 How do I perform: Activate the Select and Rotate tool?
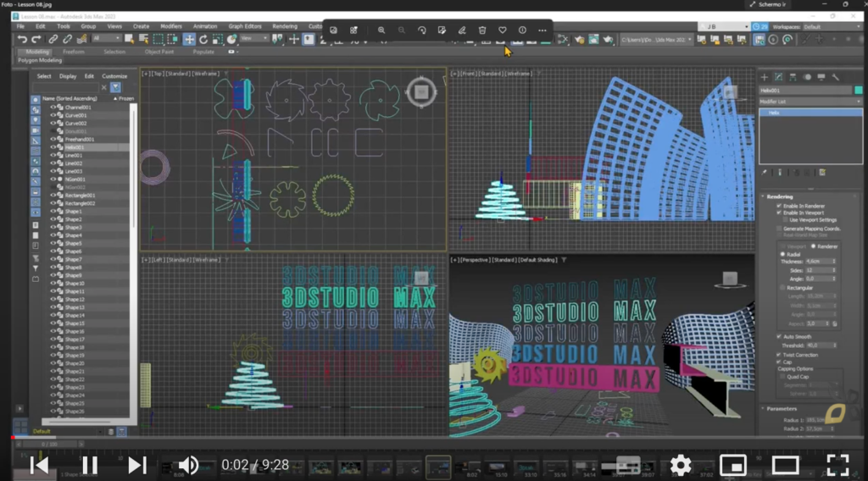point(203,39)
